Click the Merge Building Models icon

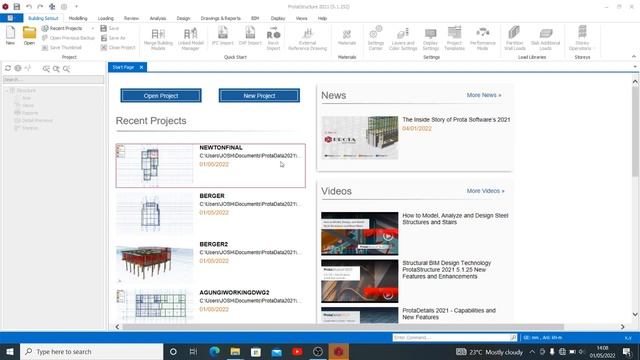158,38
